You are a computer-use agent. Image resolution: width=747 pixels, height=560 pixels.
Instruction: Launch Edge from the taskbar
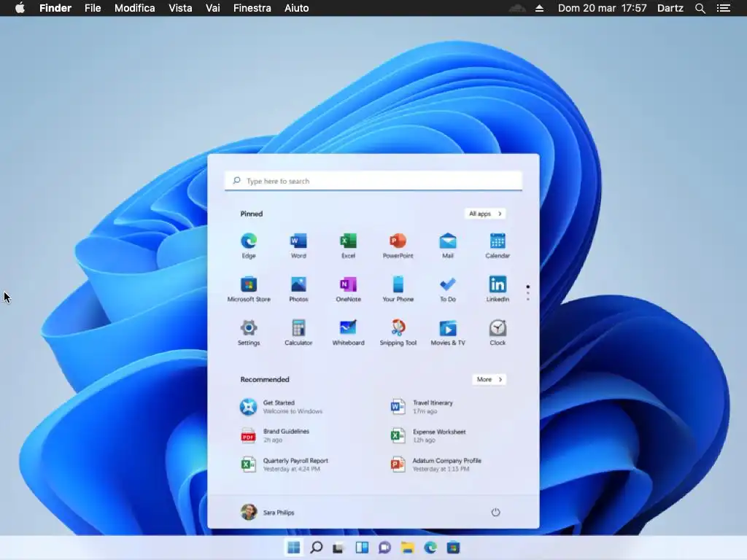tap(430, 548)
